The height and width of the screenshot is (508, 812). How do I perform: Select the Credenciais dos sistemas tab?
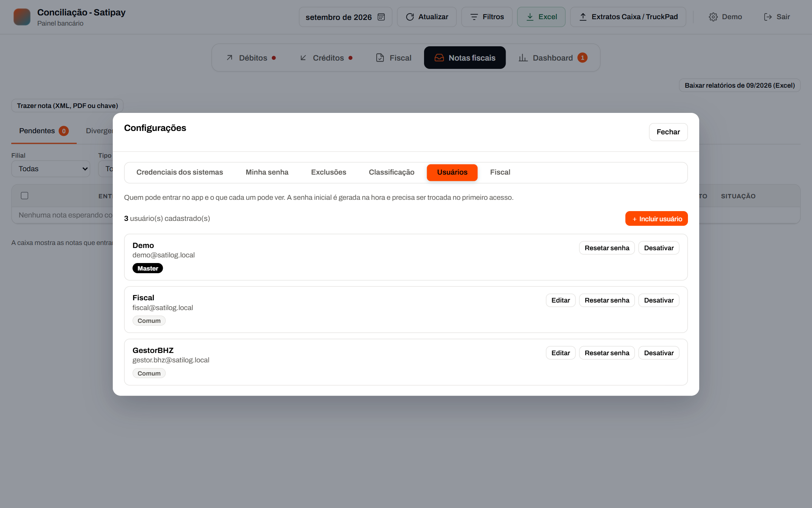click(x=179, y=172)
